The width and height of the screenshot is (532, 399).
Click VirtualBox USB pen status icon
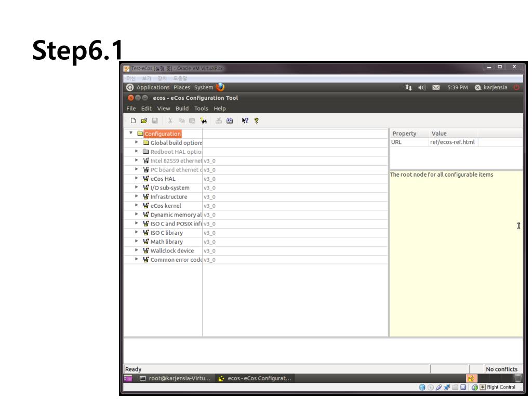pos(438,387)
